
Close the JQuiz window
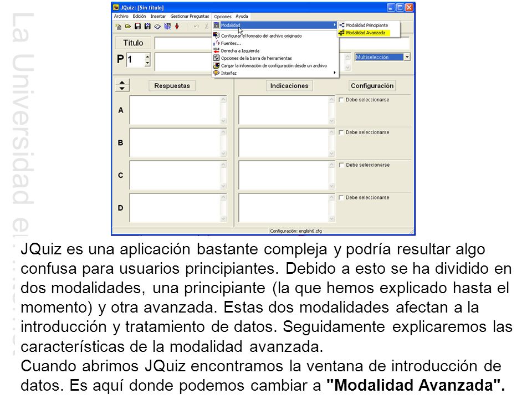pyautogui.click(x=409, y=7)
